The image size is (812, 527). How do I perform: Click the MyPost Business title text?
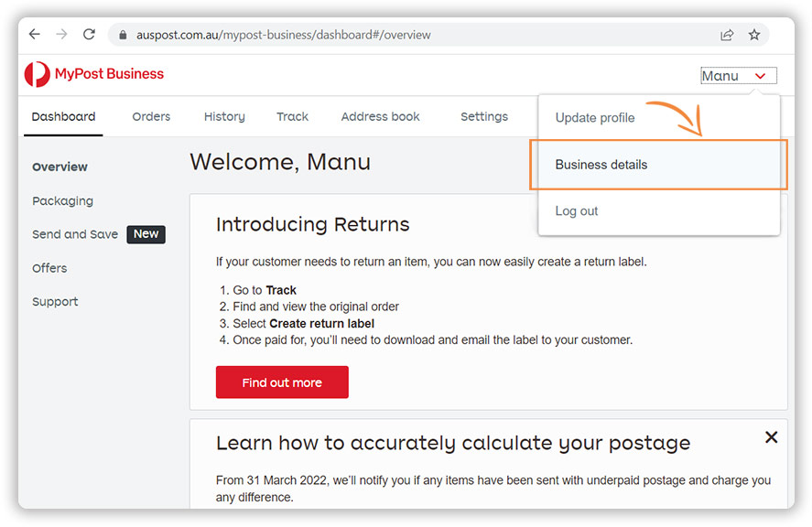pos(109,74)
